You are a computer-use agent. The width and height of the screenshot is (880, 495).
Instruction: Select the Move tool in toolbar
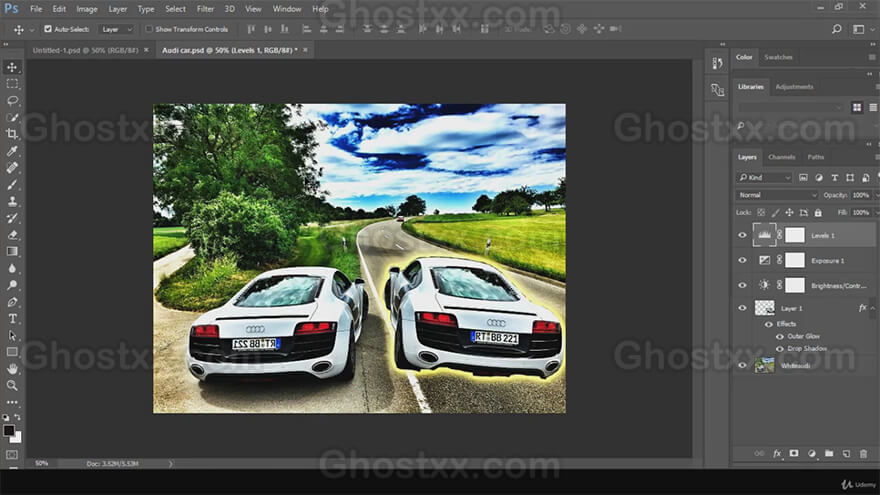click(12, 67)
